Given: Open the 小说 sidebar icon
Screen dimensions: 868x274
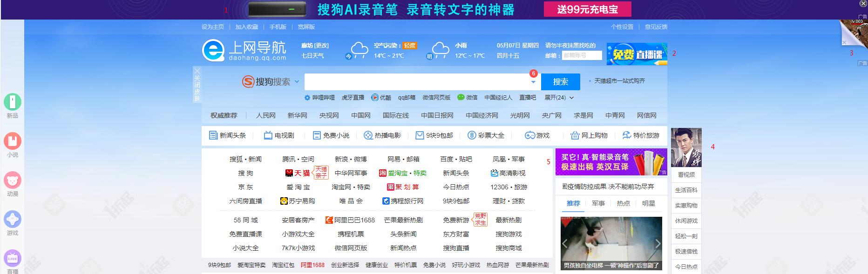Looking at the screenshot, I should [x=13, y=141].
